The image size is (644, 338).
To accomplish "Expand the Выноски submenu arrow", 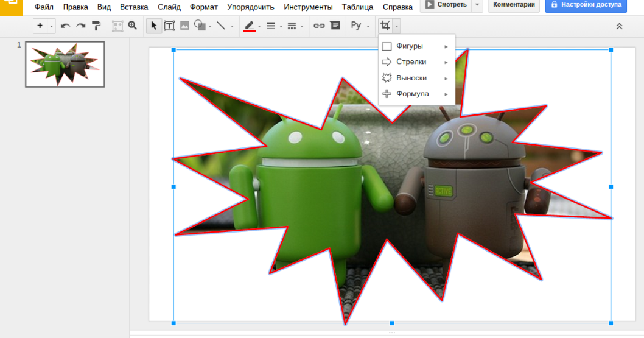I will 446,79.
